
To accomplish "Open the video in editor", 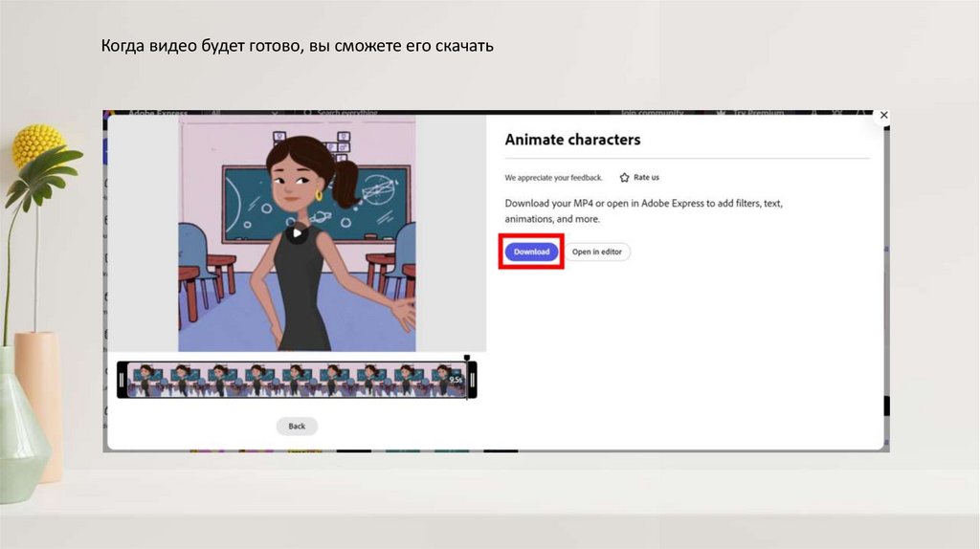I will (597, 252).
